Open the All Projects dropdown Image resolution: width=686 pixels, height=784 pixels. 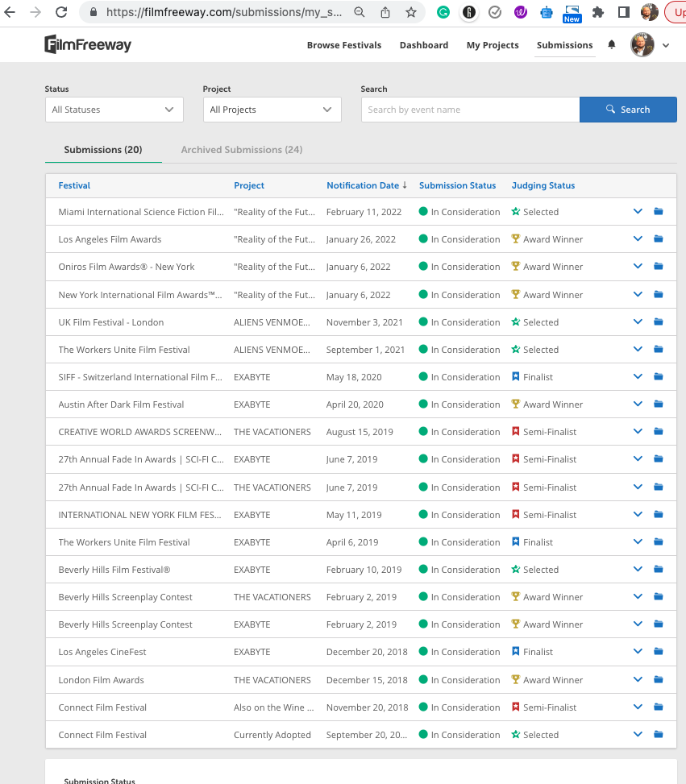272,110
